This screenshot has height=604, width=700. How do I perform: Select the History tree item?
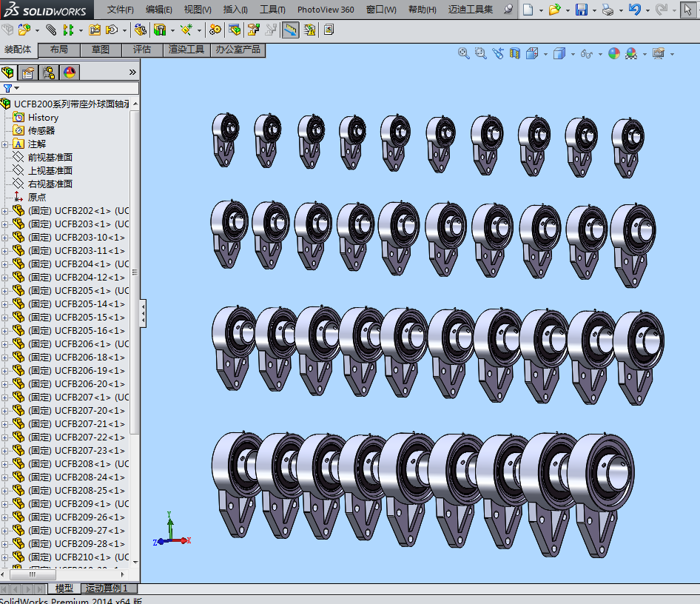point(44,118)
